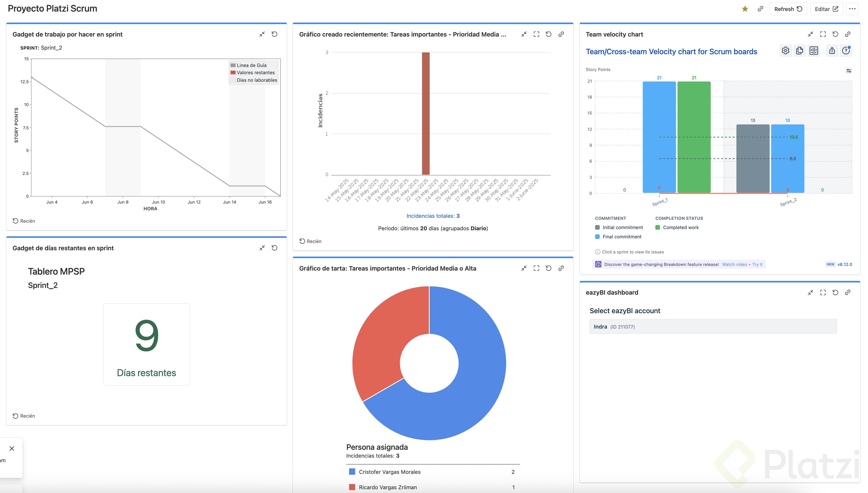Viewport: 868px width, 493px height.
Task: Click the copy chart icon in velocity gadget
Action: [799, 51]
